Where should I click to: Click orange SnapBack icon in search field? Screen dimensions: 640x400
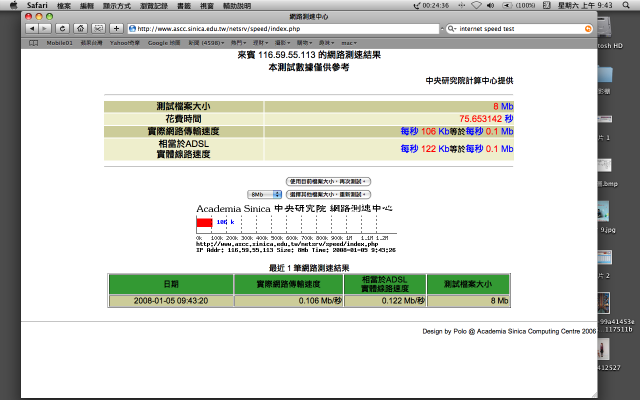588,29
